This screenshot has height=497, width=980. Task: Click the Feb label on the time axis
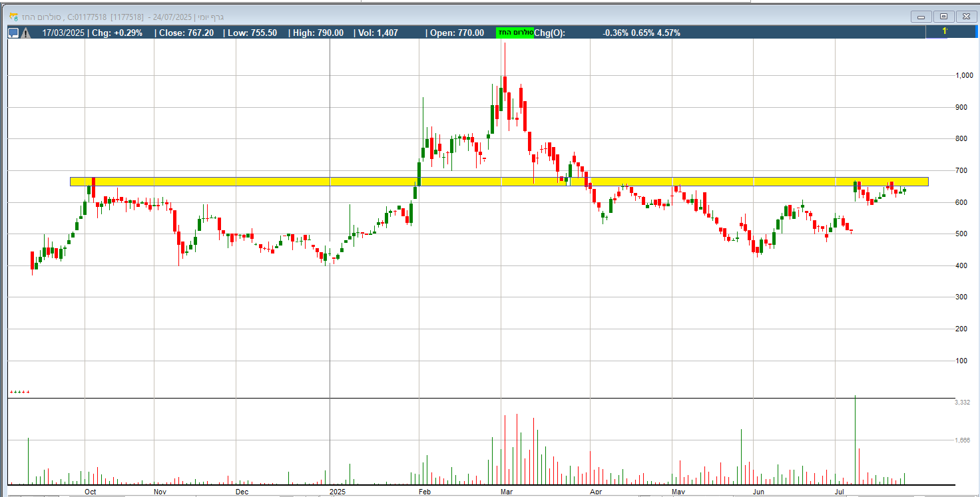(425, 492)
